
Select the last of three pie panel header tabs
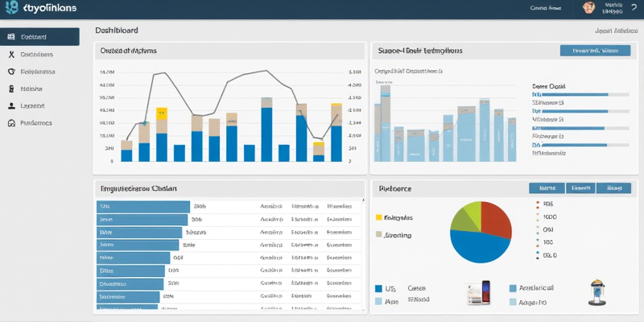point(613,188)
